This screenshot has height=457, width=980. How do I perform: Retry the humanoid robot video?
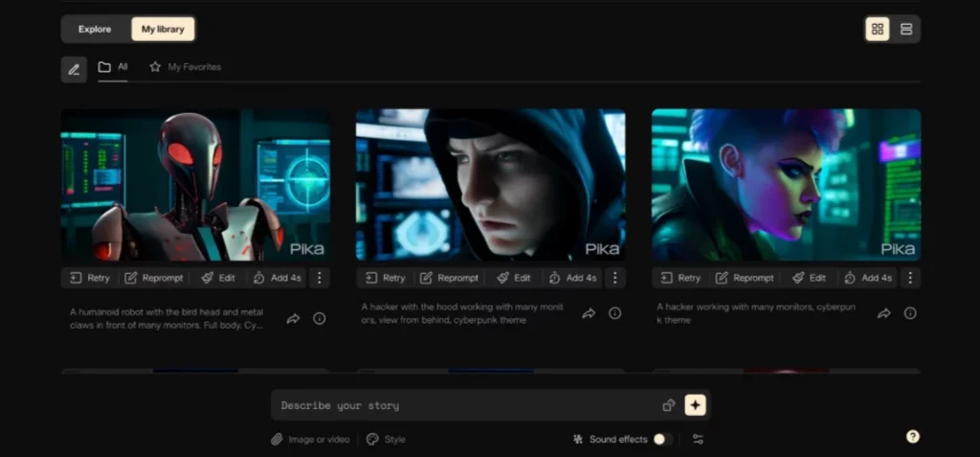(x=89, y=278)
